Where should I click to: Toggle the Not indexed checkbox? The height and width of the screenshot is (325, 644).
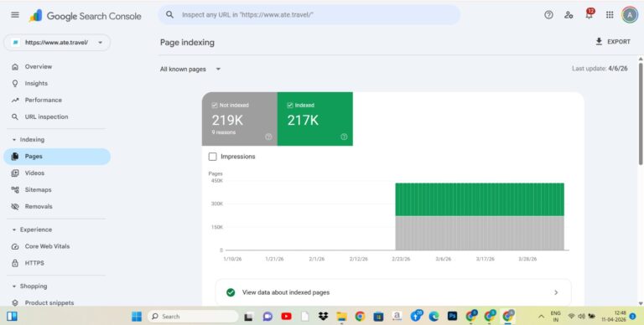pyautogui.click(x=215, y=105)
